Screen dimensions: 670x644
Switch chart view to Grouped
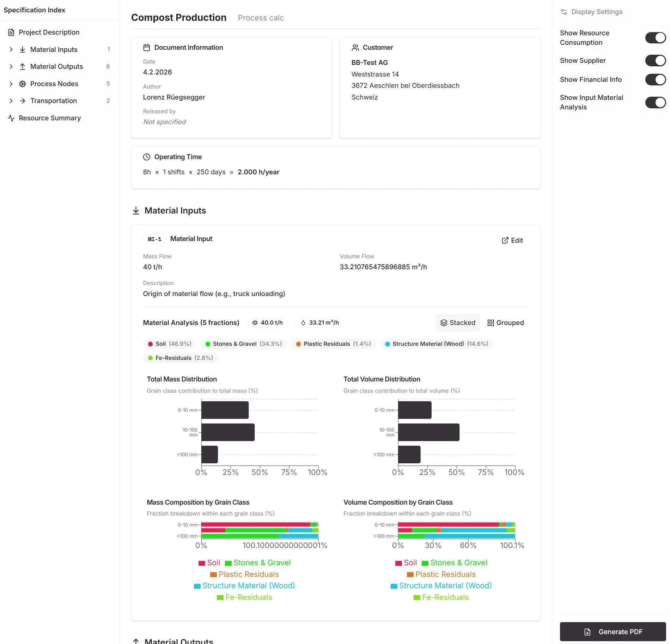tap(505, 323)
